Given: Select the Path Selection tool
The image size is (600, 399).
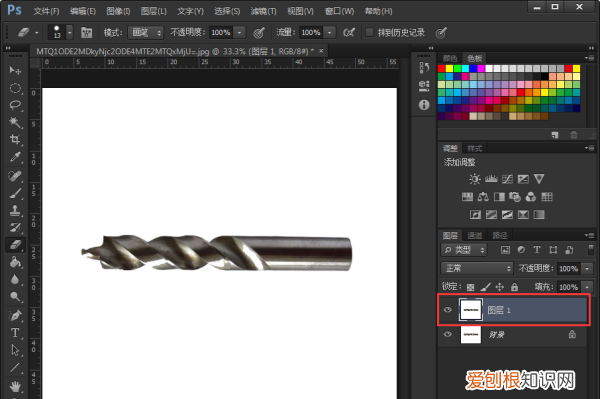Looking at the screenshot, I should [x=15, y=350].
